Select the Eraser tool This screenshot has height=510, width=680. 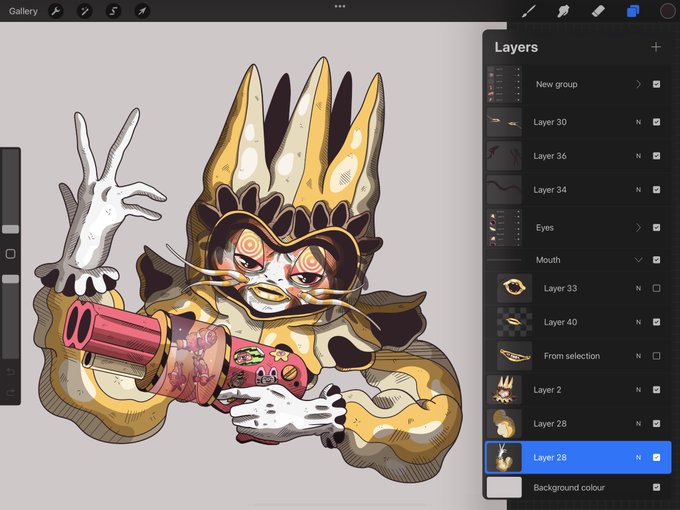[x=598, y=11]
